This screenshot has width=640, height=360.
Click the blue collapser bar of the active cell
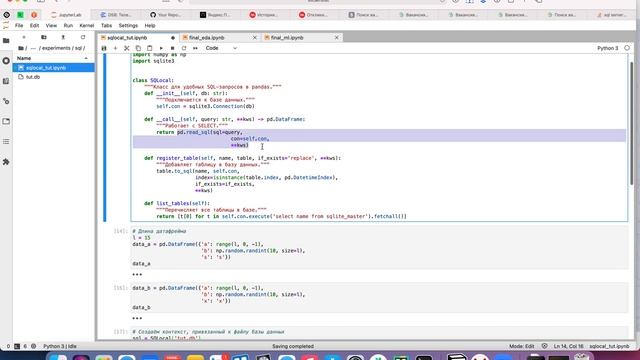pos(104,138)
